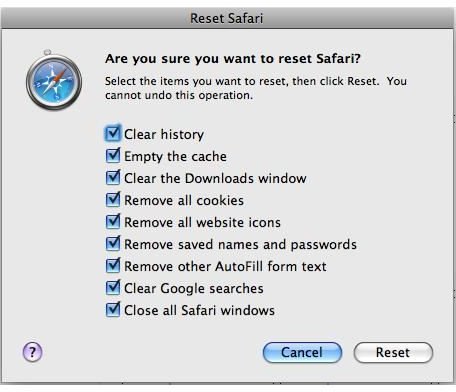
Task: Open help via the question mark button
Action: pos(32,352)
